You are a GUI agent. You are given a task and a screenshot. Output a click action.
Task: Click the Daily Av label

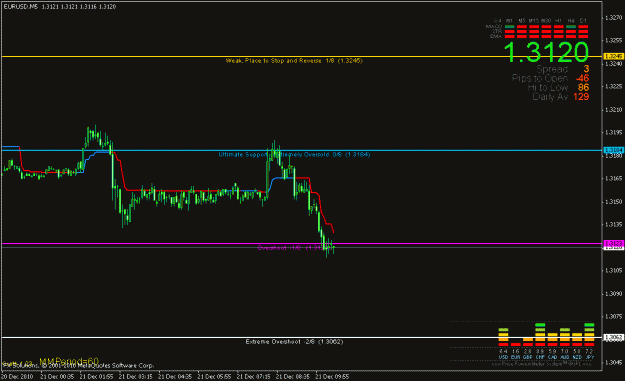(x=550, y=96)
